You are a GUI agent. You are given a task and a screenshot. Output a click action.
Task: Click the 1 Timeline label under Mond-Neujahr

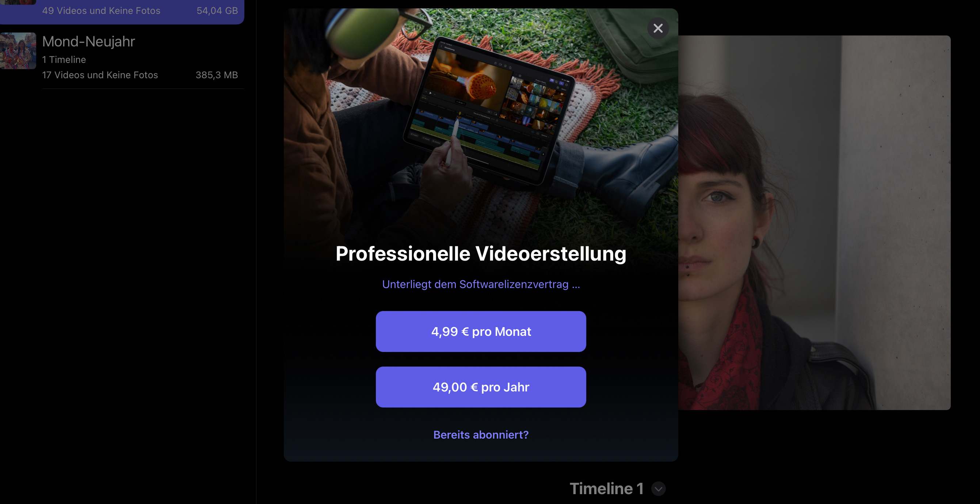click(64, 59)
